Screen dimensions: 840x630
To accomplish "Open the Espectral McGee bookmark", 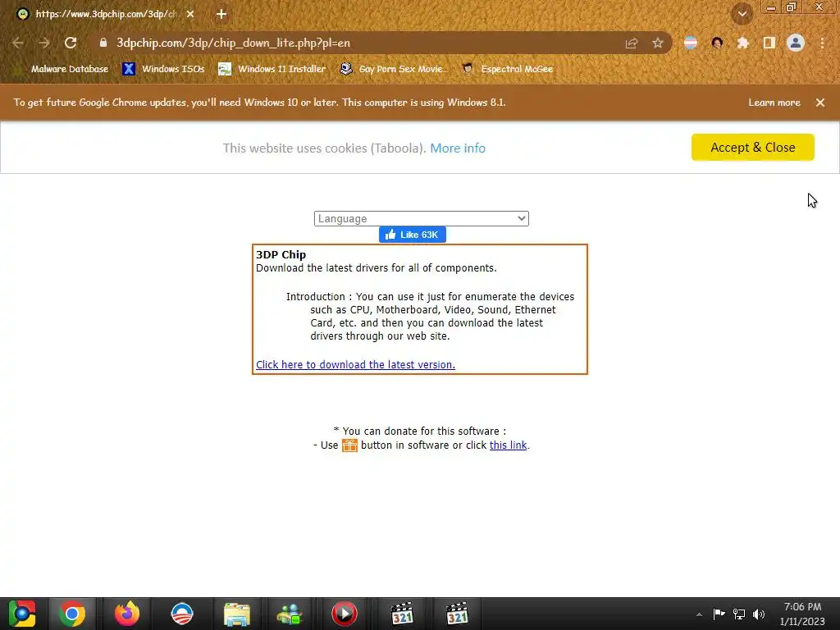I will coord(507,69).
